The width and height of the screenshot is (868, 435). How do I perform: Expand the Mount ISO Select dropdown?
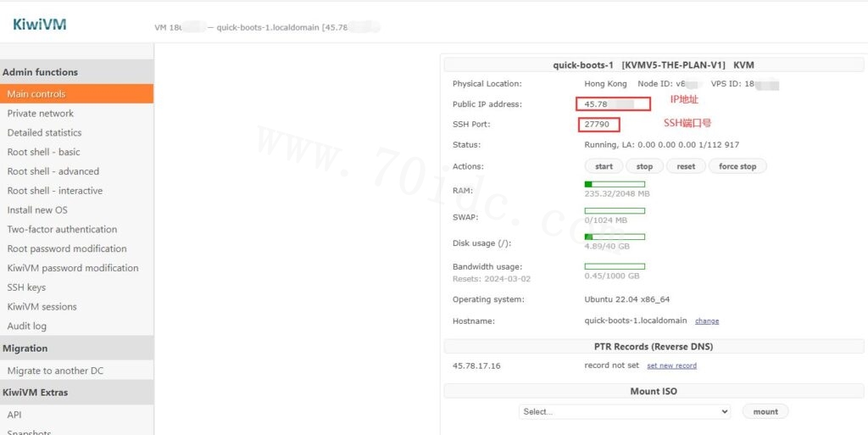(624, 411)
